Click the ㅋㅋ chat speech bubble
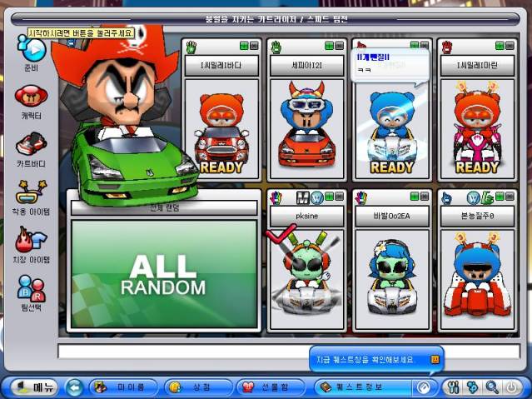The height and width of the screenshot is (399, 532). [390, 66]
